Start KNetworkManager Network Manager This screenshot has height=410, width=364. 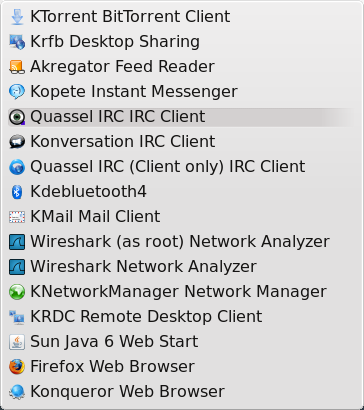pos(182,292)
